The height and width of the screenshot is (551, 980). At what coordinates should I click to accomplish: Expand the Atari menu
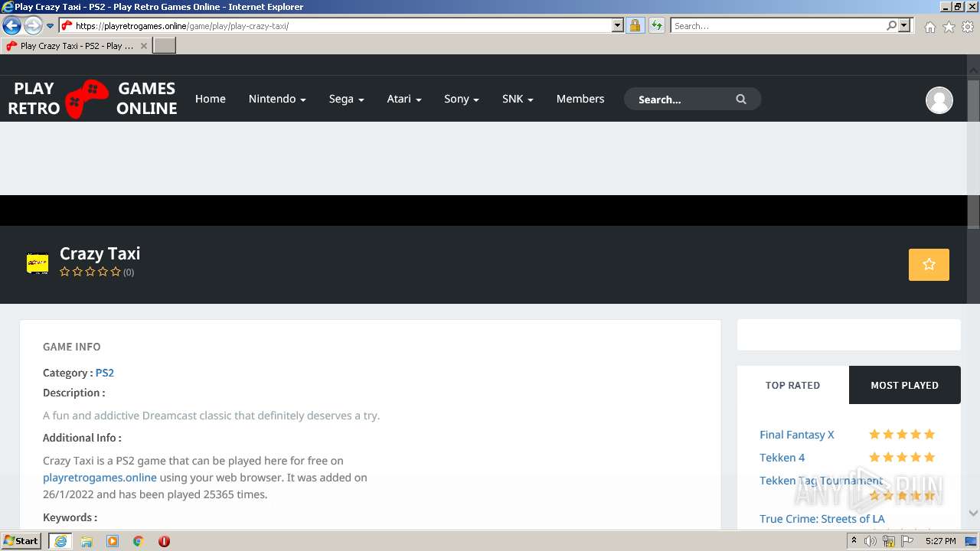(404, 99)
